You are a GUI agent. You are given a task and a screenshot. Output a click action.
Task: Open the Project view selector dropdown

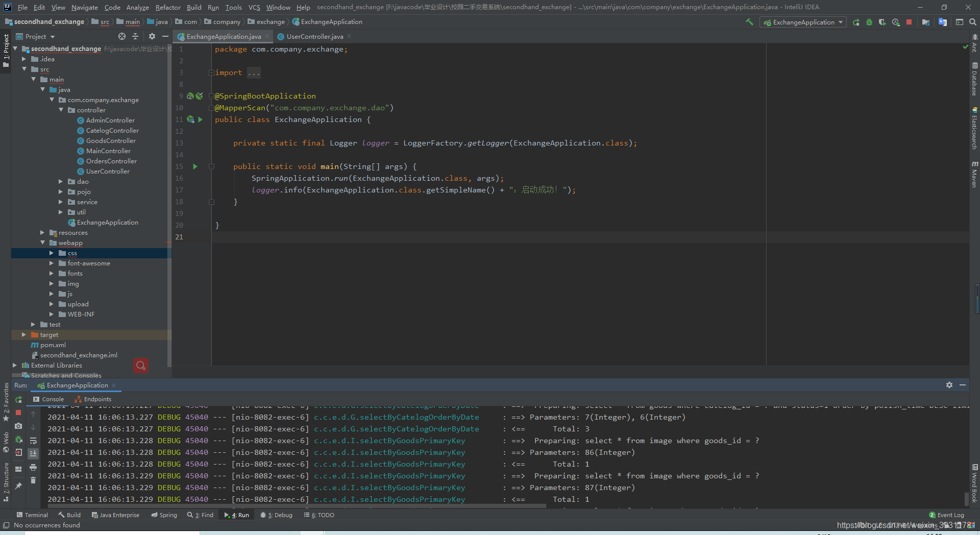click(x=35, y=36)
